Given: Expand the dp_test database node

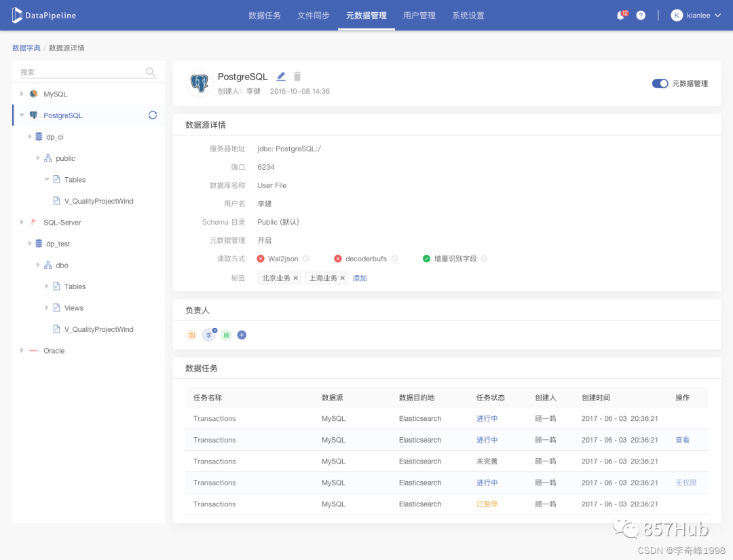Looking at the screenshot, I should tap(29, 244).
